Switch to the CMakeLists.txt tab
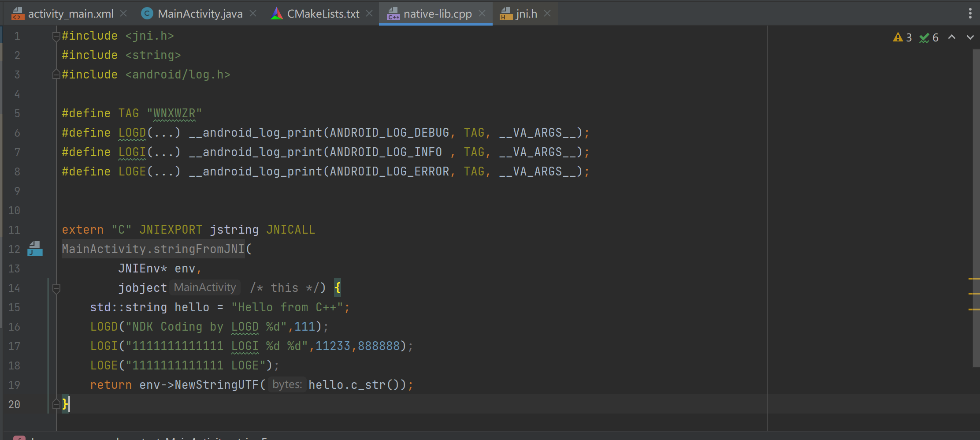This screenshot has width=980, height=440. click(x=323, y=14)
